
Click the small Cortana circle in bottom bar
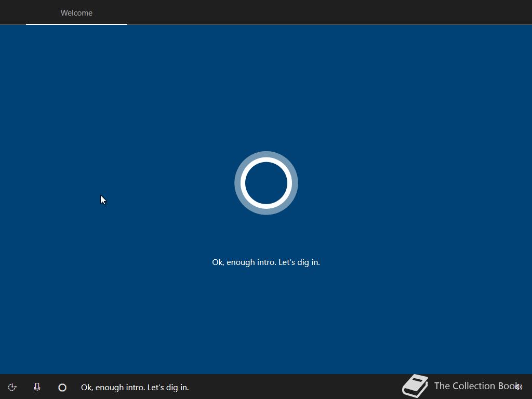[62, 388]
